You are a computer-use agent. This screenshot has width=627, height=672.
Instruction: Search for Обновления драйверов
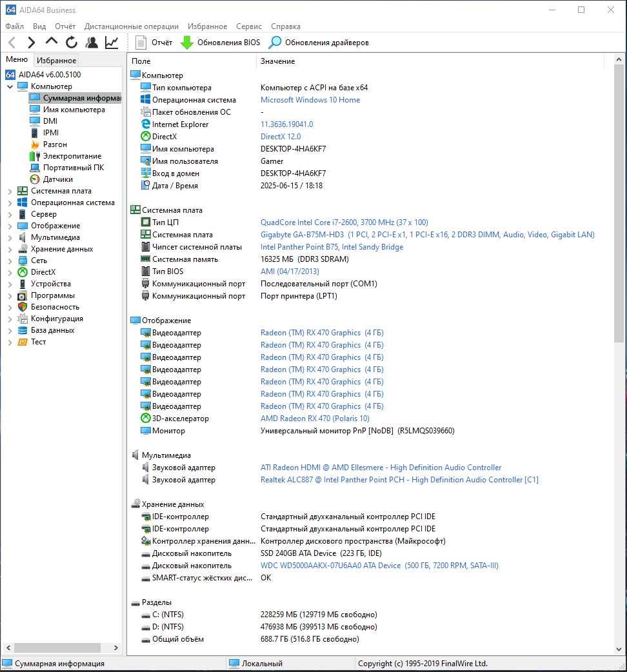click(x=319, y=43)
